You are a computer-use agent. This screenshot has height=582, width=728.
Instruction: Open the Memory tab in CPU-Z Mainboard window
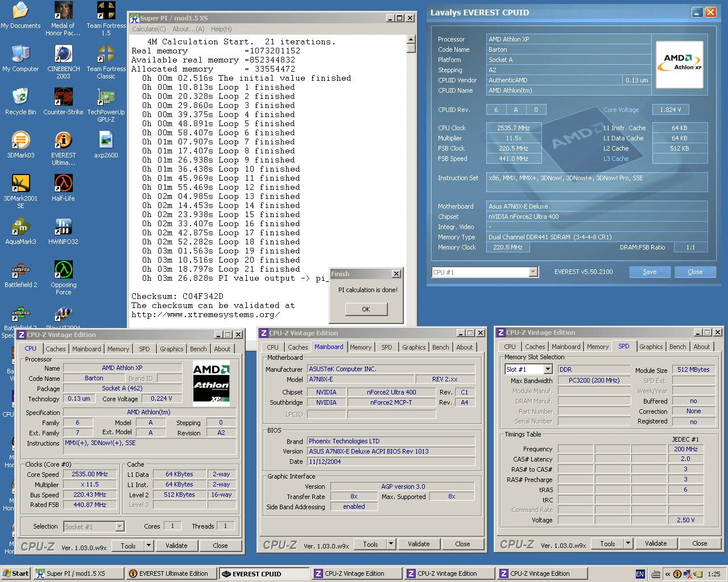[x=361, y=347]
